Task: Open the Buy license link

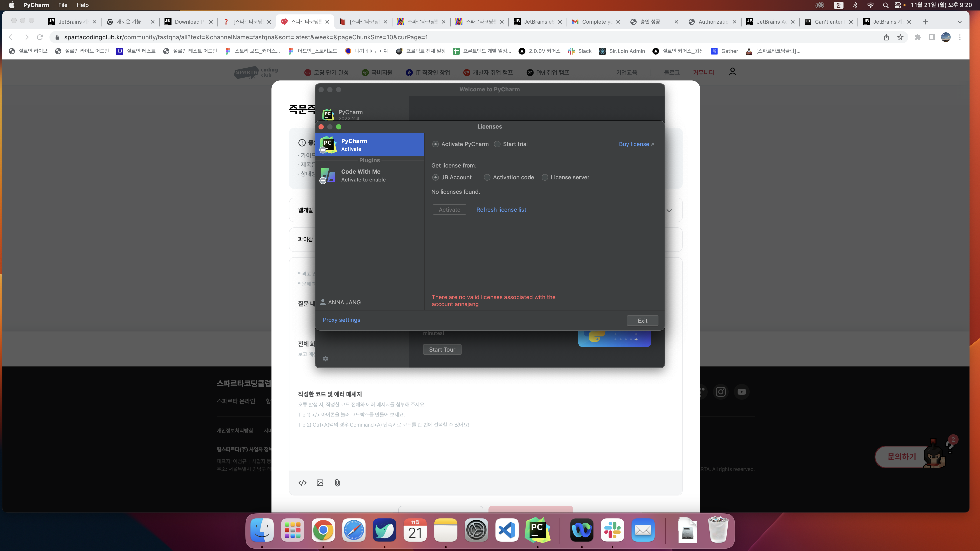Action: [636, 144]
